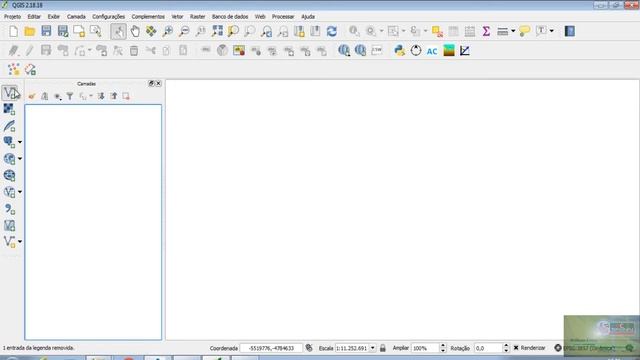Click the collapse all layers icon
Screen dimensions: 640x360
click(x=114, y=96)
